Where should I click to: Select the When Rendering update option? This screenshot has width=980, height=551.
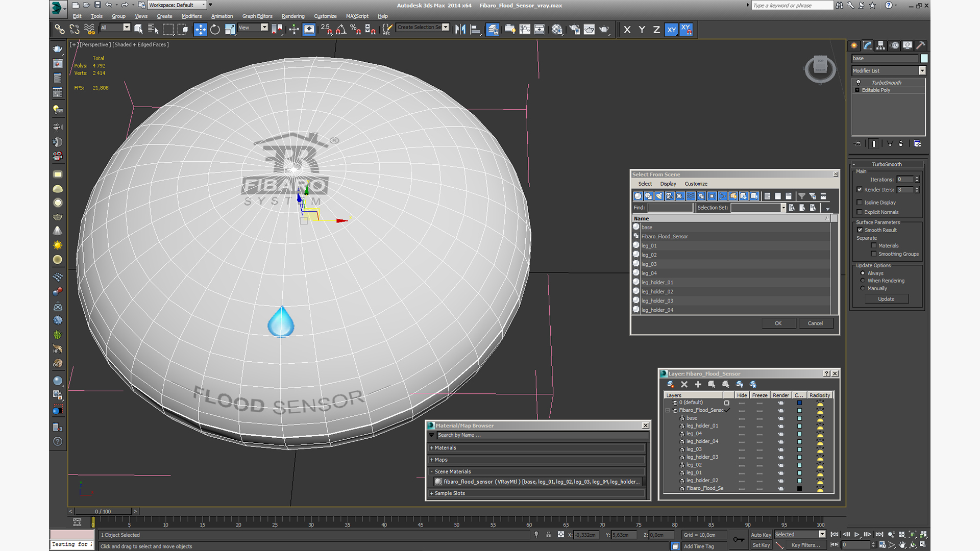coord(863,281)
